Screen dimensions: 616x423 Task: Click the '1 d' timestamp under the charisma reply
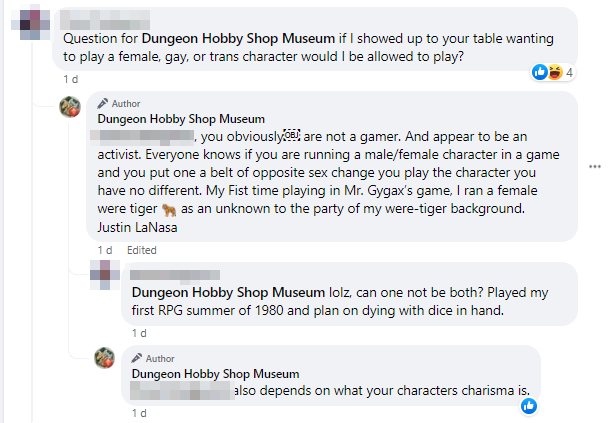pyautogui.click(x=140, y=413)
